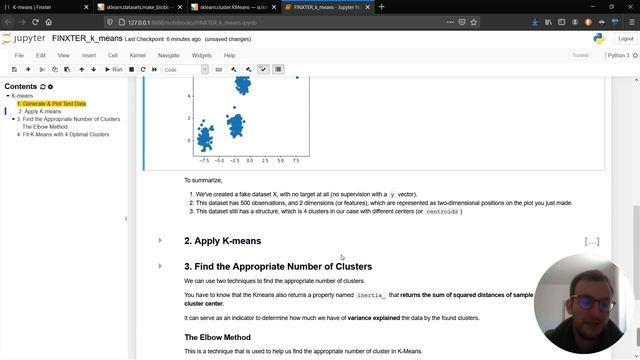Click the scatter plot output image
The image size is (640, 360).
click(247, 120)
